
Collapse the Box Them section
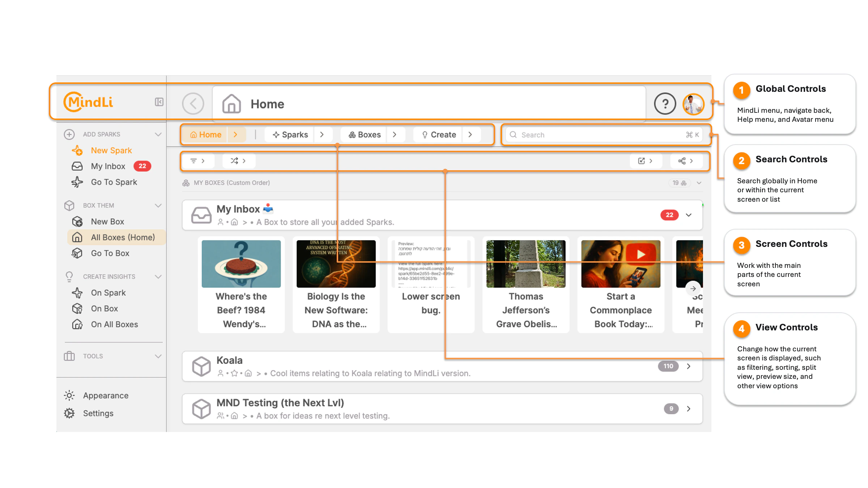tap(158, 206)
